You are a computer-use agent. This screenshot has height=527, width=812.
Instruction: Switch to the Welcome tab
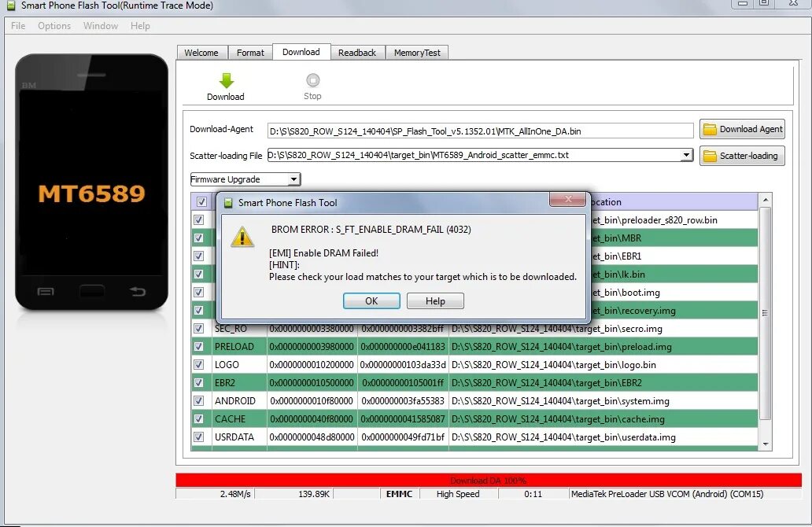201,53
